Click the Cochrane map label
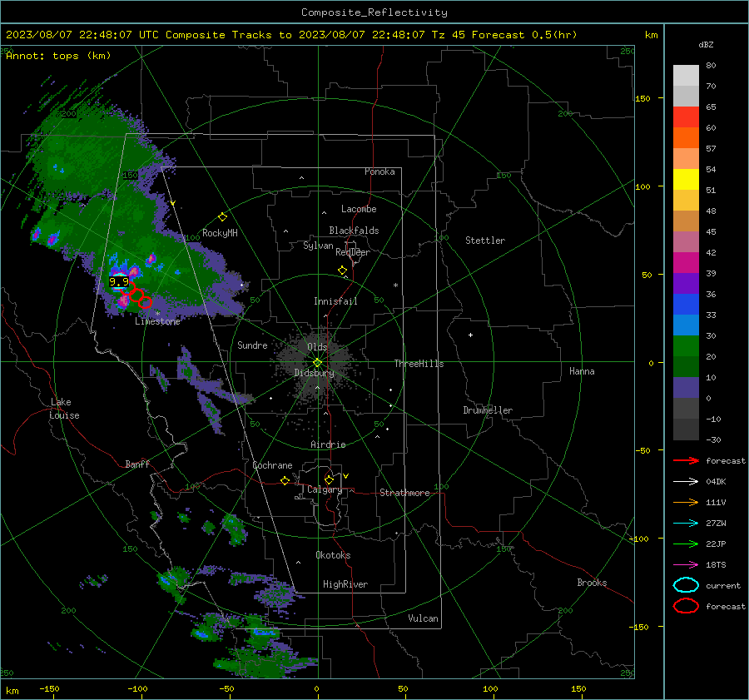Image resolution: width=749 pixels, height=700 pixels. click(272, 465)
